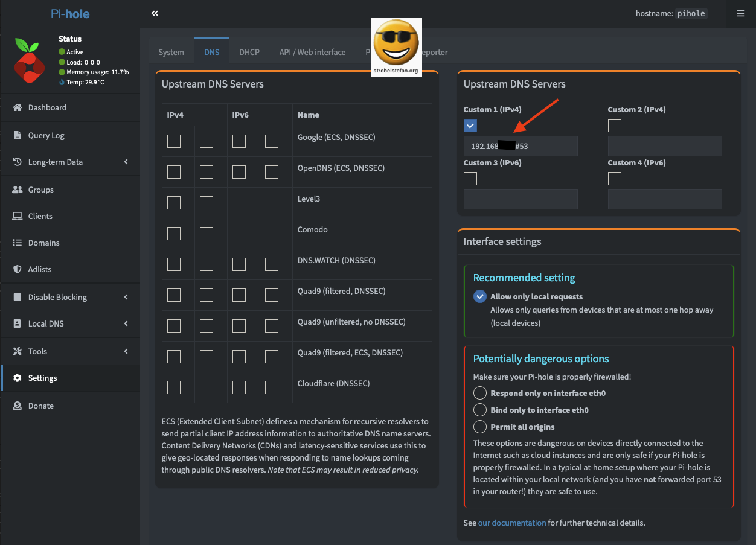Open Query Log via its file icon
The image size is (756, 545).
click(x=17, y=135)
